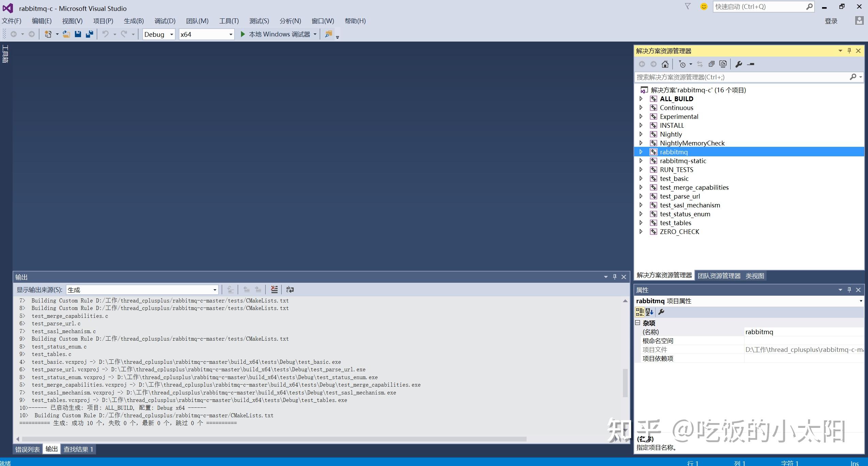Viewport: 868px width, 466px height.
Task: Click the 登录 link at top right
Action: [832, 21]
